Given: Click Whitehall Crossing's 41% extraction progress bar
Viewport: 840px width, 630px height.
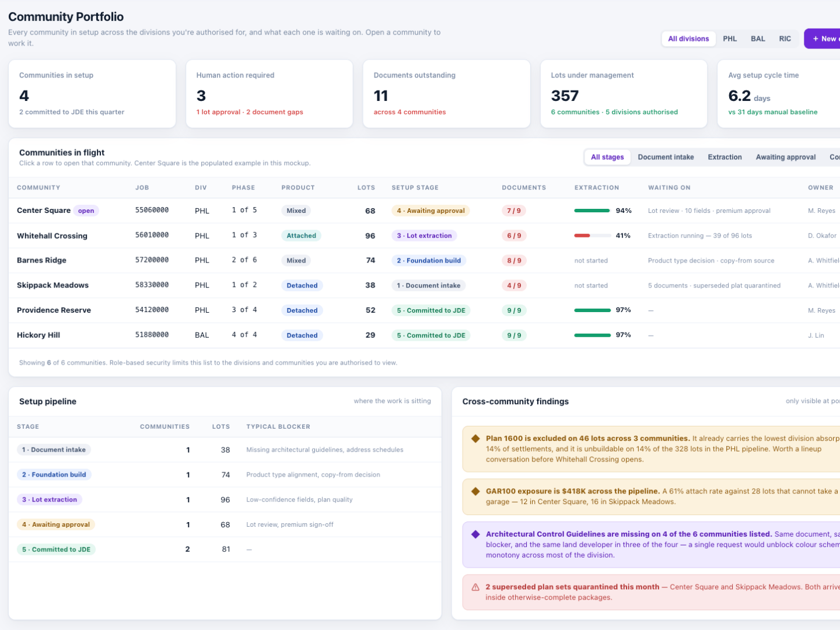Looking at the screenshot, I should pyautogui.click(x=592, y=236).
